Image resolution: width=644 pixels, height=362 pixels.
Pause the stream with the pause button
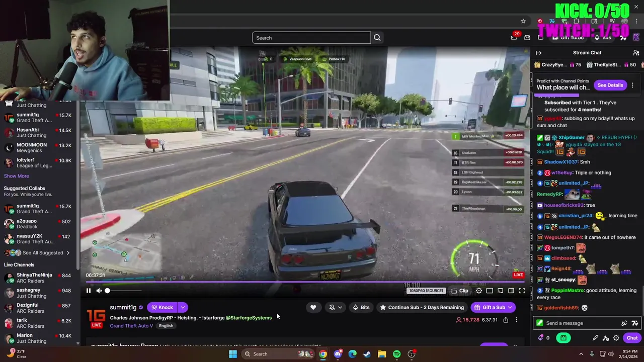pos(89,291)
